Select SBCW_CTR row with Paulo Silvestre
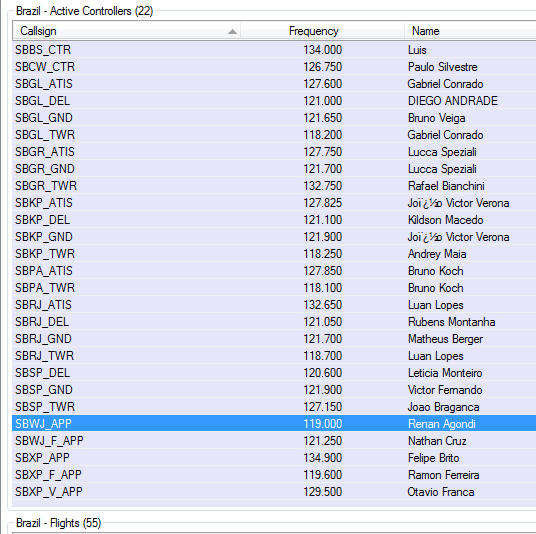536x534 pixels. coord(274,67)
